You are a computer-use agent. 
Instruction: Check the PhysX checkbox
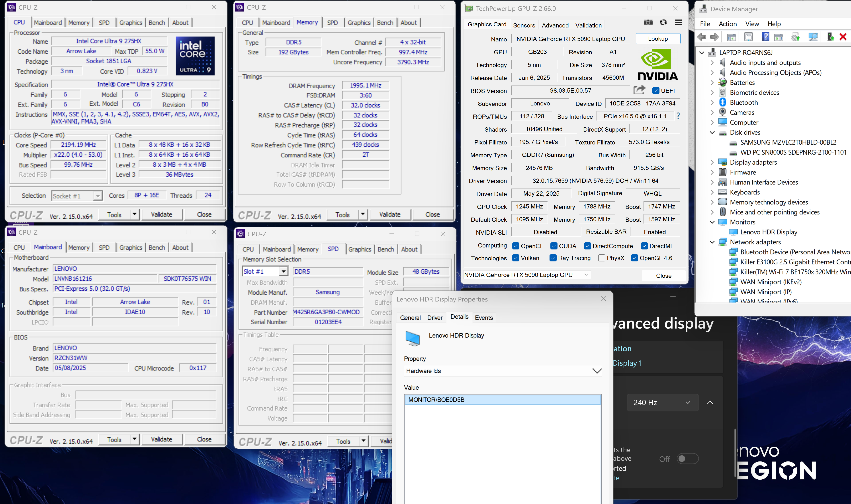tap(602, 258)
